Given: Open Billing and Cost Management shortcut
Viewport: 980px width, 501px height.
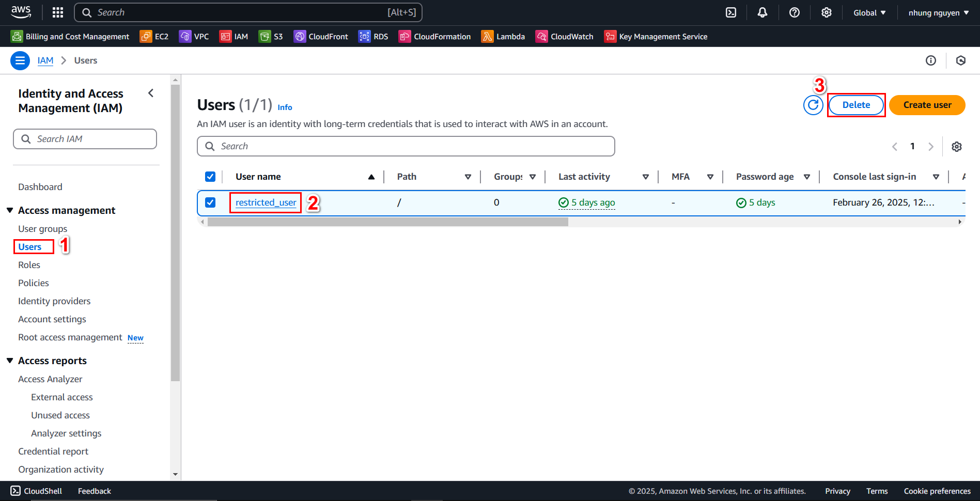Looking at the screenshot, I should tap(70, 37).
